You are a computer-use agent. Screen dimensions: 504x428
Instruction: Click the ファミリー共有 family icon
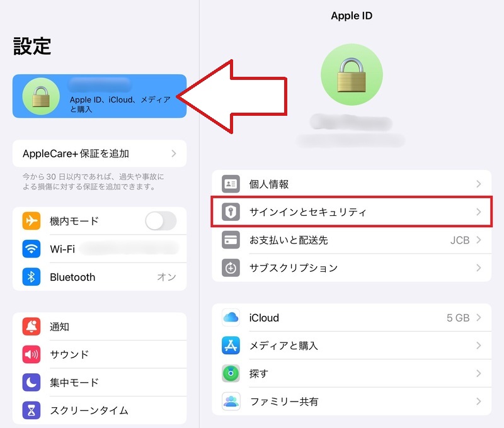tap(231, 401)
